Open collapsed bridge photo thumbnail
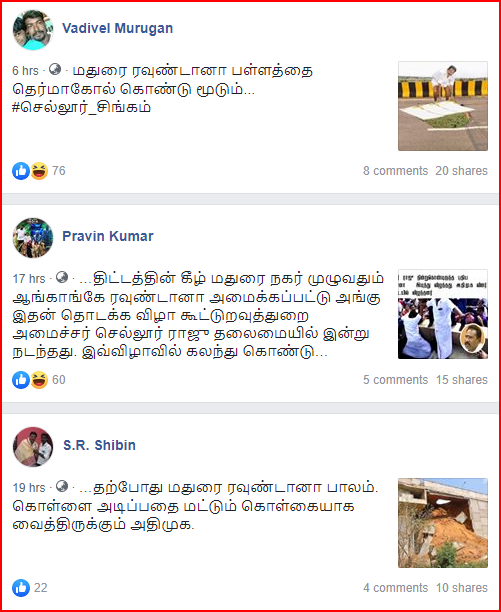Viewport: 501px width, 612px height. (443, 523)
